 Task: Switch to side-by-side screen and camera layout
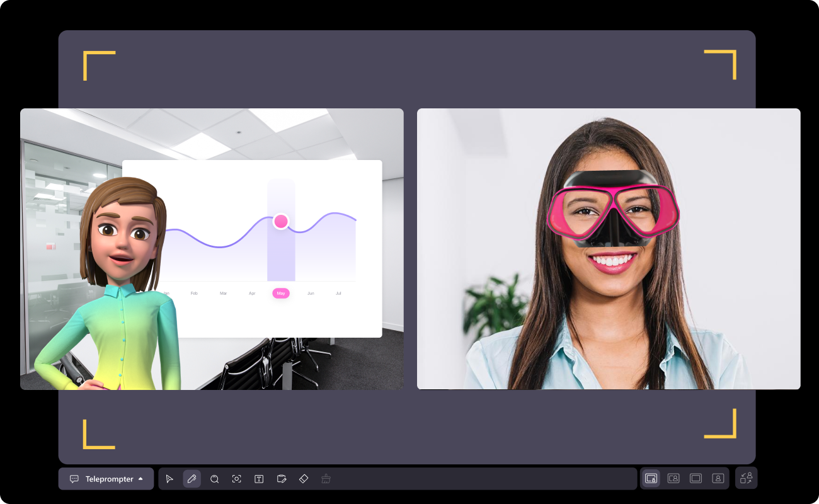pyautogui.click(x=673, y=478)
